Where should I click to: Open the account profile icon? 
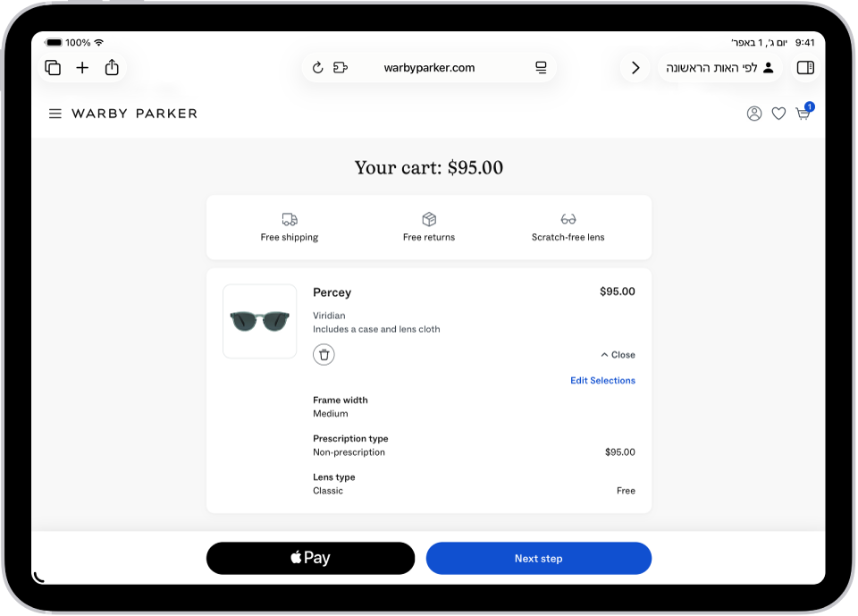point(754,114)
